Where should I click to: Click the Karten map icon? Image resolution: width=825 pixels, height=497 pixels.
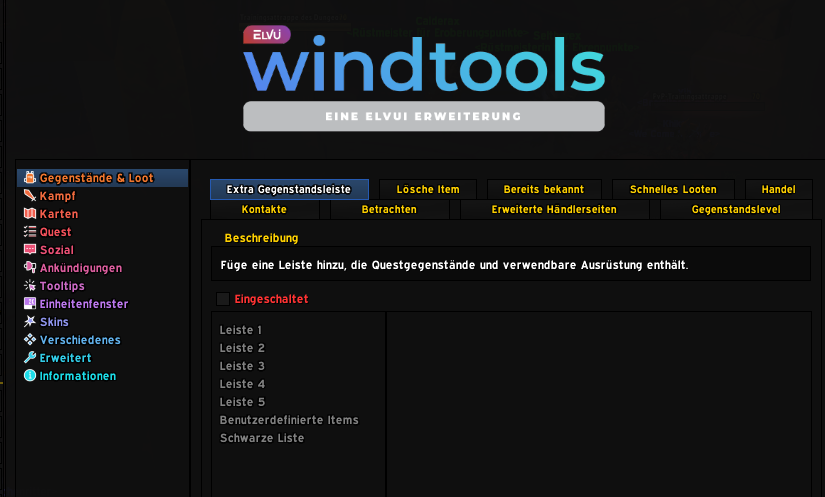[x=30, y=214]
